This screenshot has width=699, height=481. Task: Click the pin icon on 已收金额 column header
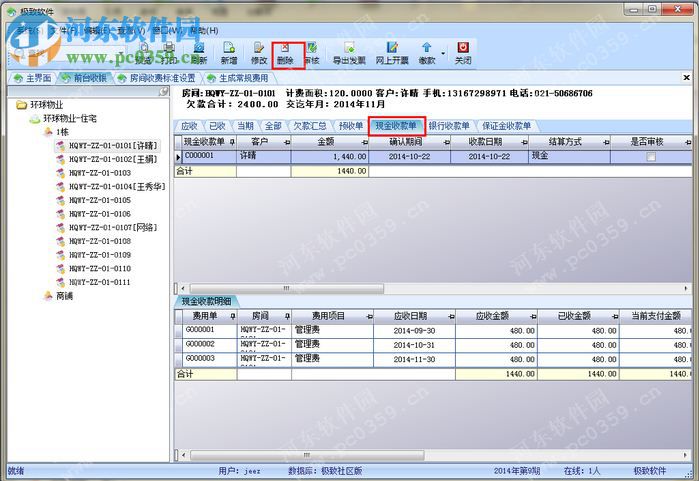pyautogui.click(x=615, y=317)
